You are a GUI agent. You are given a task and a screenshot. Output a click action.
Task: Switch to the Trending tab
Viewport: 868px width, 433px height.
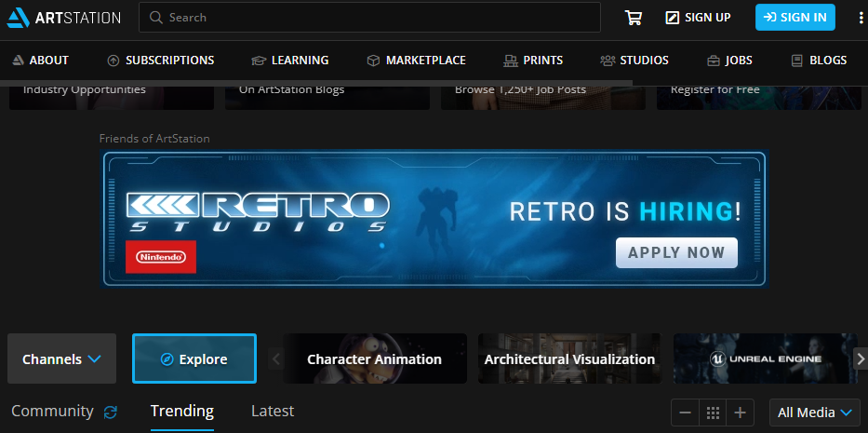point(182,412)
